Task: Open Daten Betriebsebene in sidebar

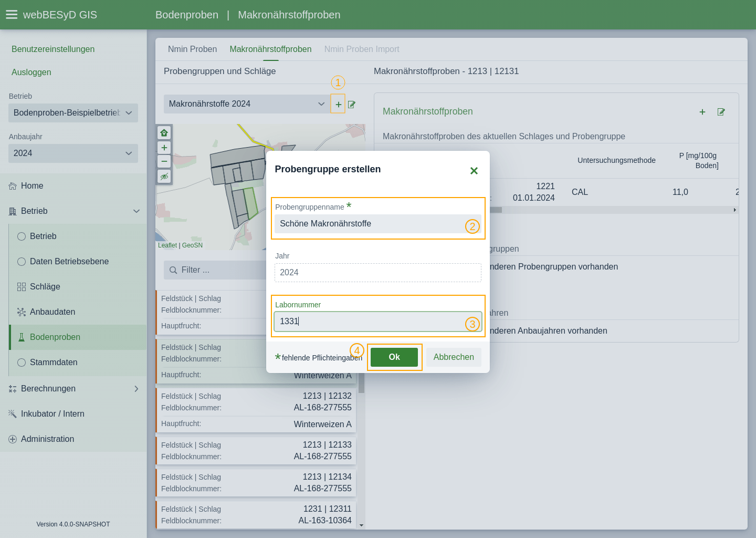Action: pyautogui.click(x=78, y=262)
